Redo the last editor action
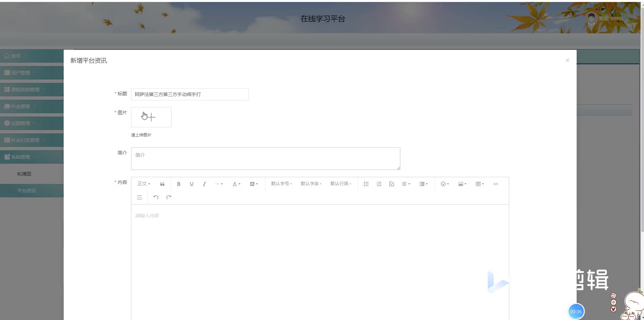644x320 pixels. tap(169, 197)
